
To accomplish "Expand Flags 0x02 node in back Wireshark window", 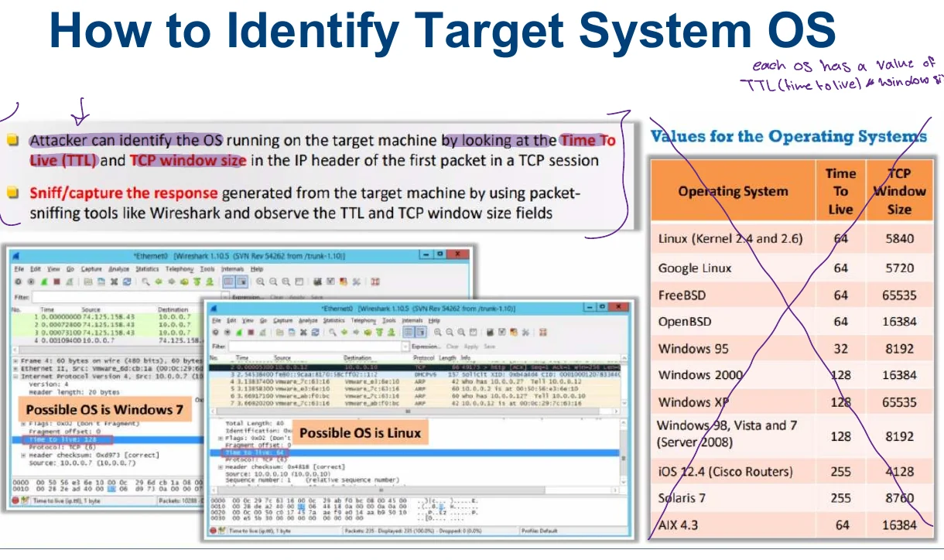I will [x=23, y=424].
